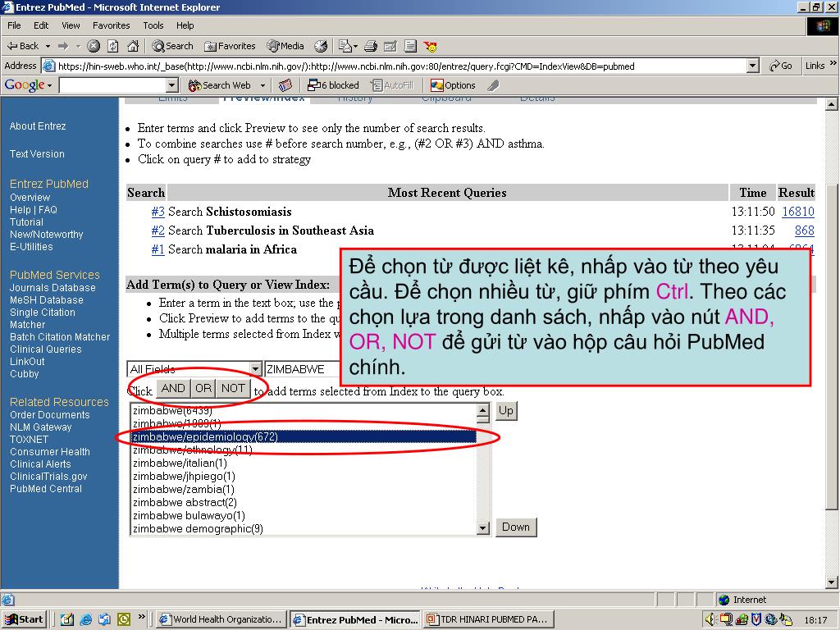Open the address bar dropdown arrow
The width and height of the screenshot is (840, 630).
pyautogui.click(x=753, y=66)
